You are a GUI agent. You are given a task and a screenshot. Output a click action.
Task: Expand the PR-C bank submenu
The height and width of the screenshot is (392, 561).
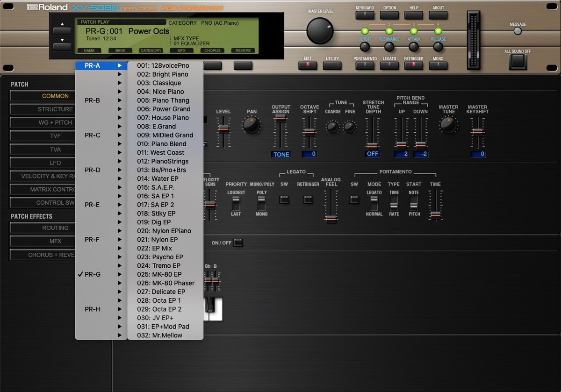coord(101,135)
